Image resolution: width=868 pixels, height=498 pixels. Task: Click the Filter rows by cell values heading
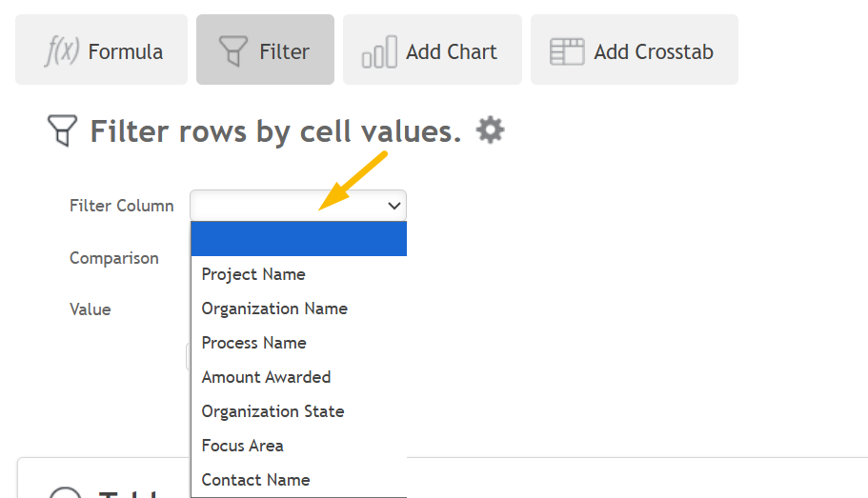275,131
